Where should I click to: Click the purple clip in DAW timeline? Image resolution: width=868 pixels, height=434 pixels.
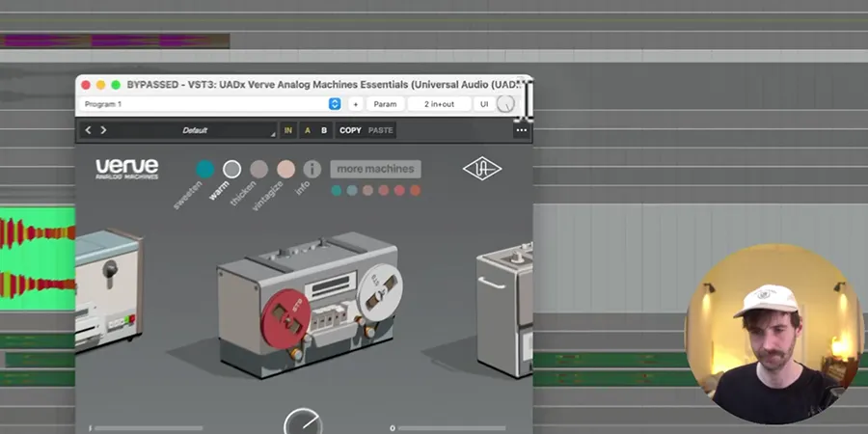tap(115, 41)
